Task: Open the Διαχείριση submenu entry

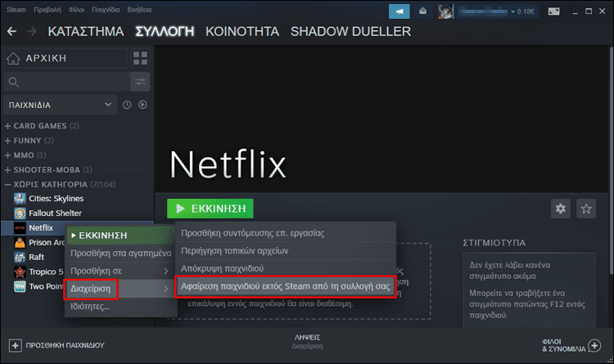Action: [x=120, y=289]
